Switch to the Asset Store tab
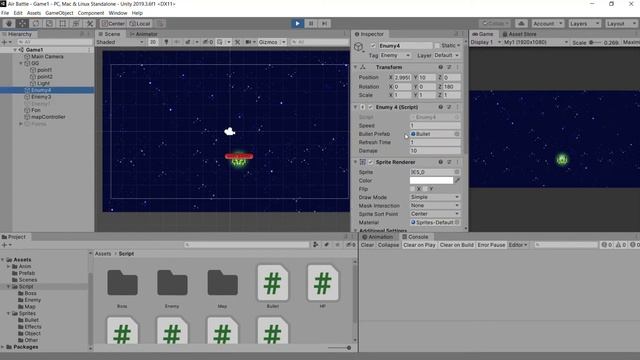 click(519, 34)
